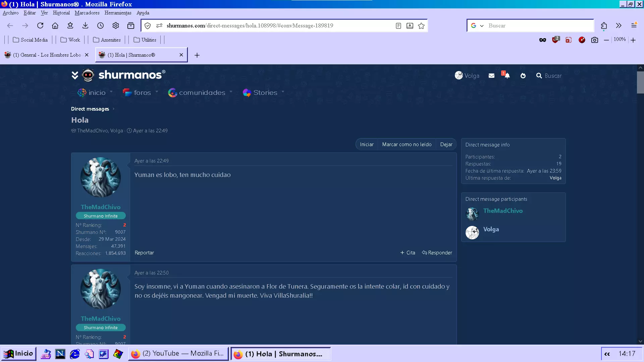Screen dimensions: 644x362
Task: Reload the page with the refresh icon
Action: (40, 25)
